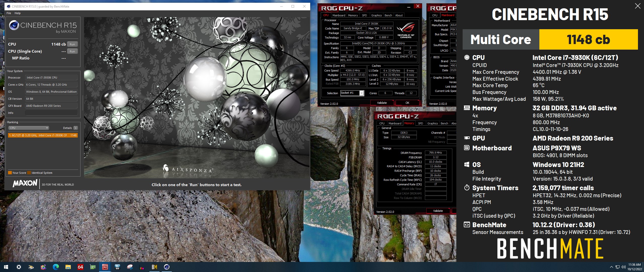Select Bench tab in Memory CPU-Z window
This screenshot has width=644, height=272.
[445, 123]
